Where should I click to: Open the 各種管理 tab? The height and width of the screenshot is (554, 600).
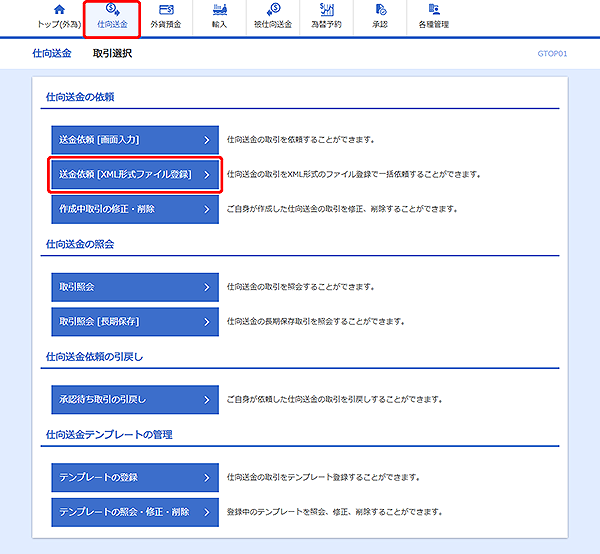click(434, 18)
